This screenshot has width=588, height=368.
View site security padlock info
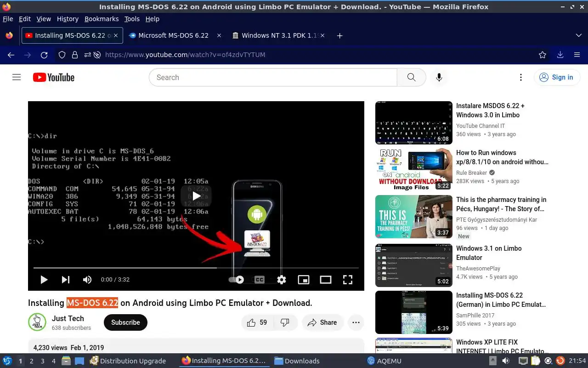(x=75, y=55)
